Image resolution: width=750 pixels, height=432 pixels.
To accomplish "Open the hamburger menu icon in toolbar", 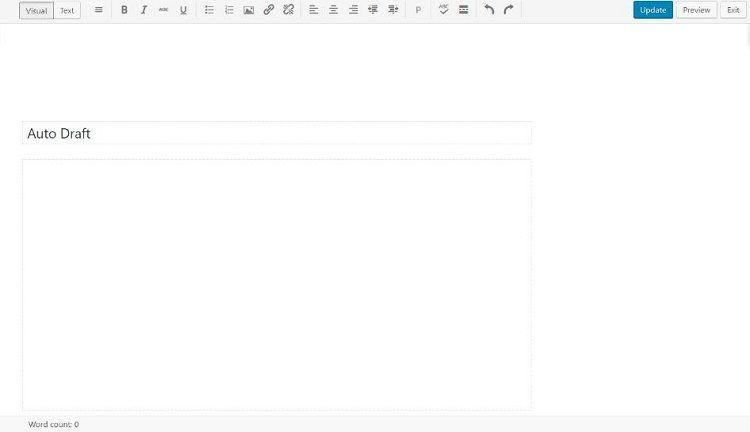I will click(x=99, y=10).
